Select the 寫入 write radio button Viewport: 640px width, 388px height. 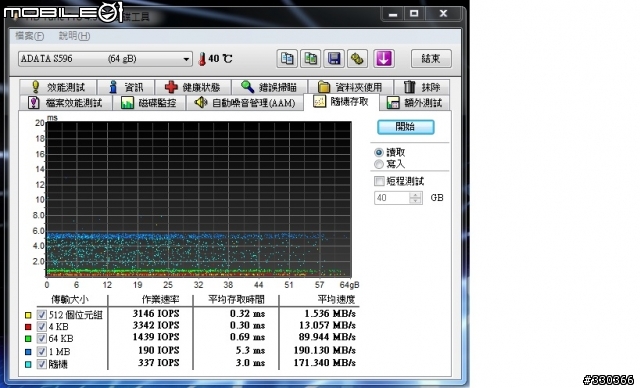pos(379,164)
